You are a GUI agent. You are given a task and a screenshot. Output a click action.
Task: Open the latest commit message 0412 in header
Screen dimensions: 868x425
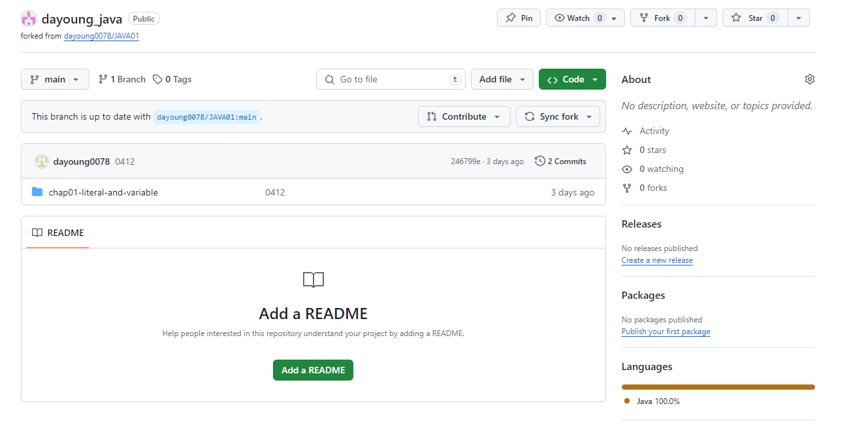point(125,161)
